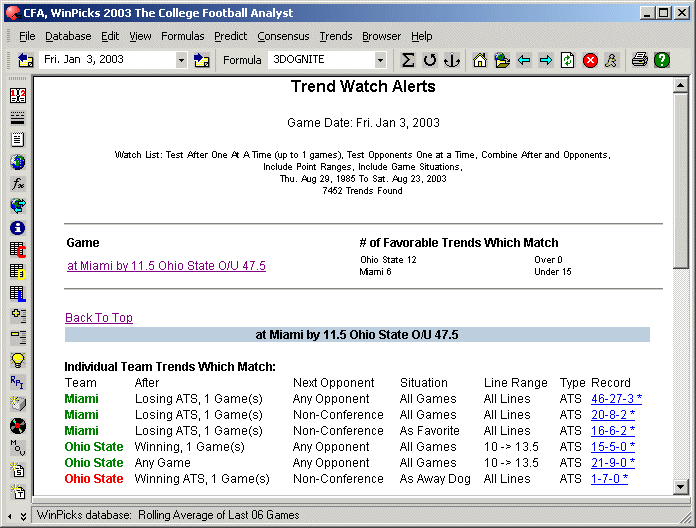Go to the Home page icon
This screenshot has height=528, width=696.
[x=479, y=60]
